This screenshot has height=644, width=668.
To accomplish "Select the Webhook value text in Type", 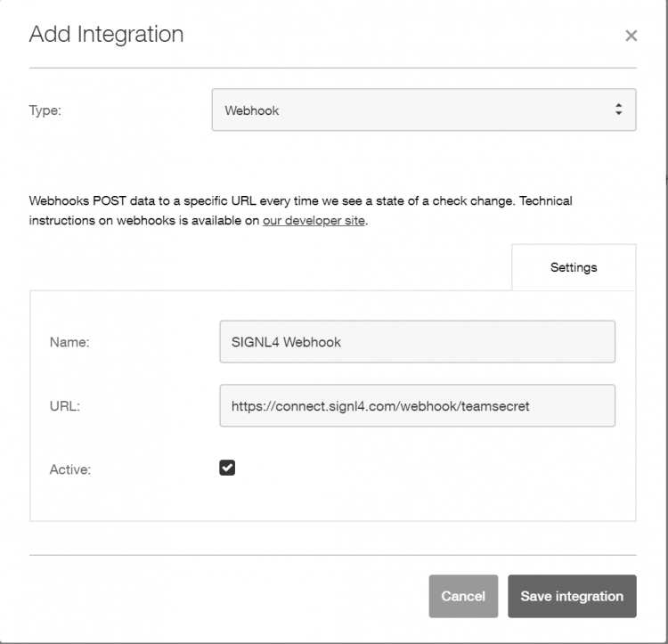I will coord(252,110).
